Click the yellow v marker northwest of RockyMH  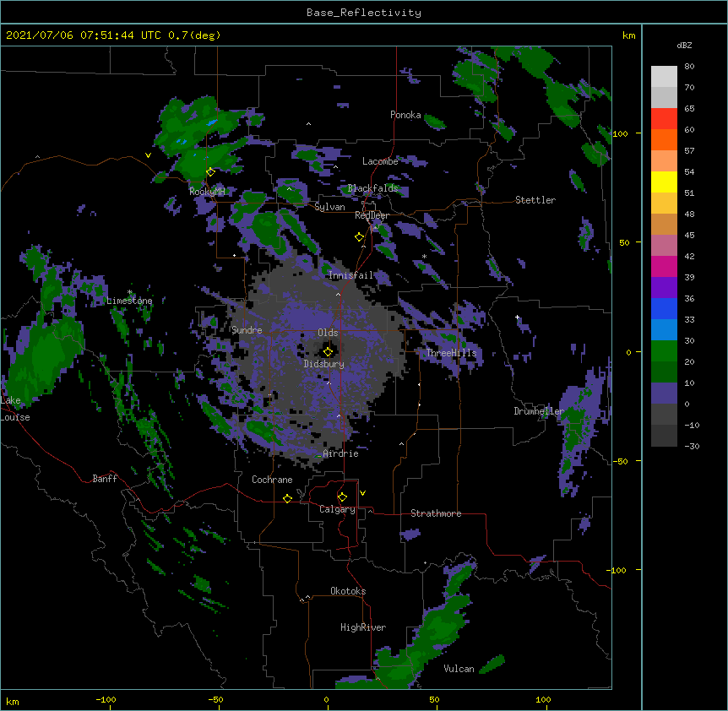(x=148, y=155)
